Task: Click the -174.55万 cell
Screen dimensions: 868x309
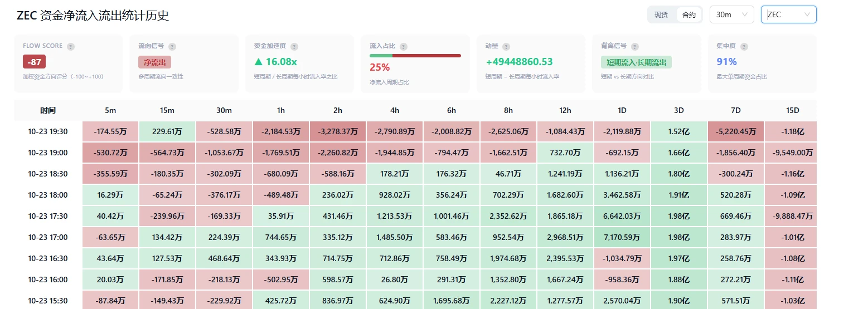Action: [x=110, y=131]
